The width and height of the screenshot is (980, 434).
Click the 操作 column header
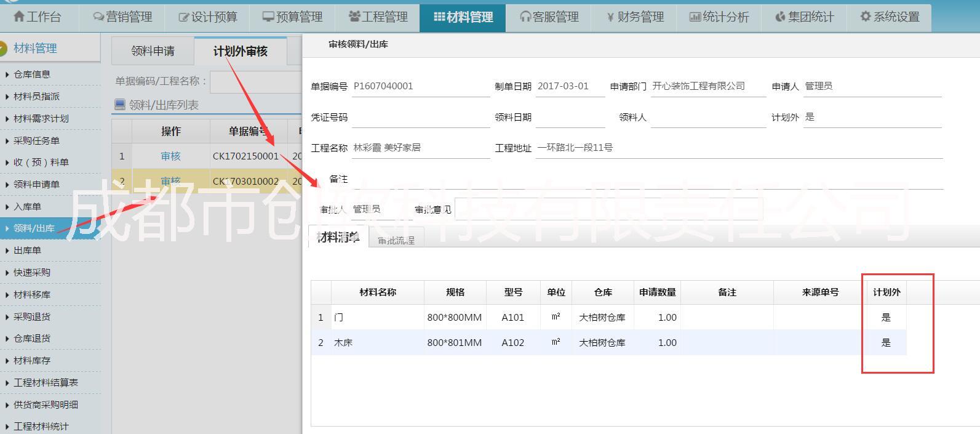point(171,131)
